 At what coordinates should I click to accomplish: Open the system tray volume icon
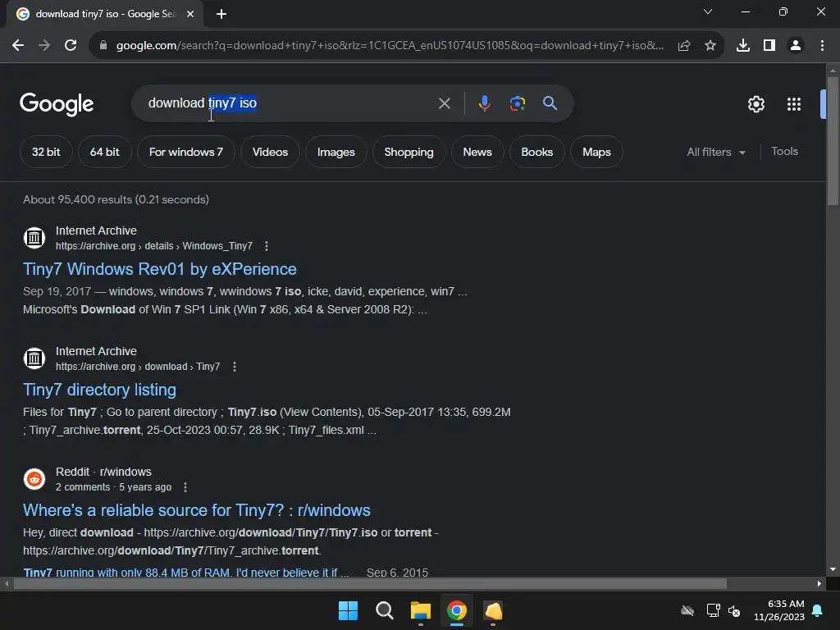(x=734, y=610)
